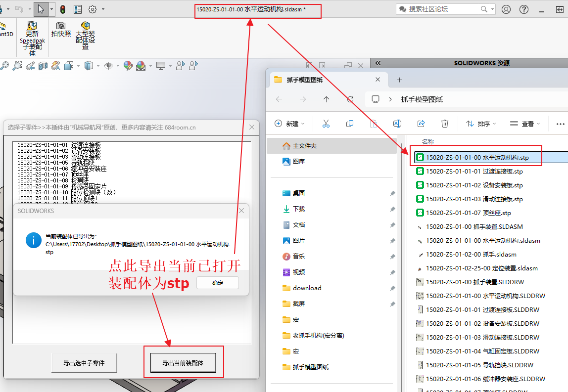The height and width of the screenshot is (392, 568).
Task: Click the cut scissors icon in Explorer
Action: point(326,124)
